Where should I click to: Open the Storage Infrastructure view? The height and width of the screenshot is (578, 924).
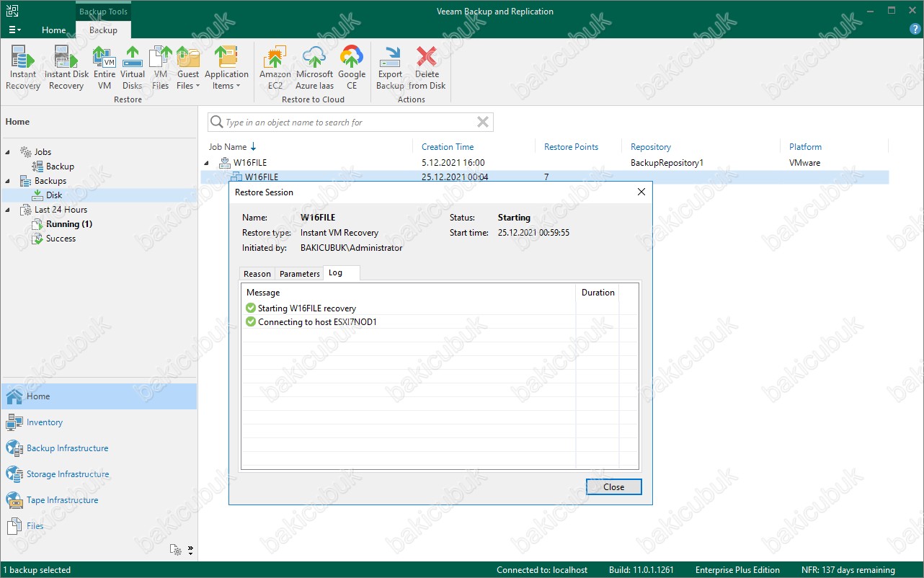[99, 474]
